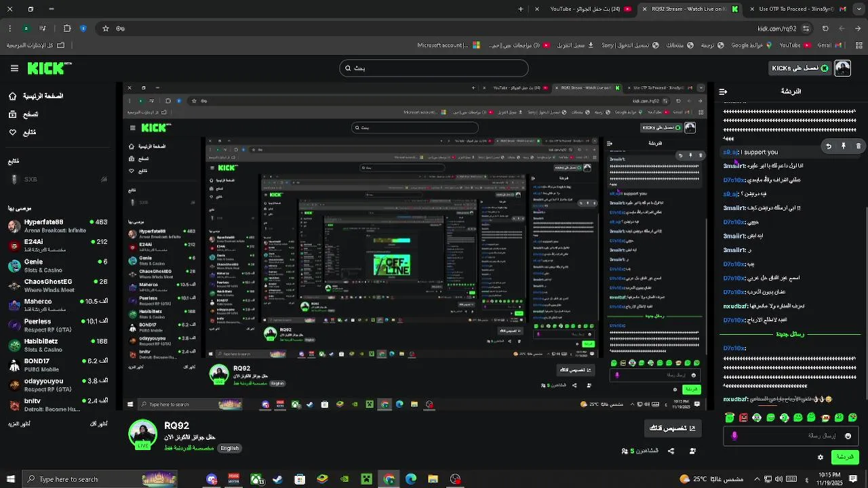The image size is (868, 488).
Task: Open the profile avatar menu
Action: coord(842,68)
